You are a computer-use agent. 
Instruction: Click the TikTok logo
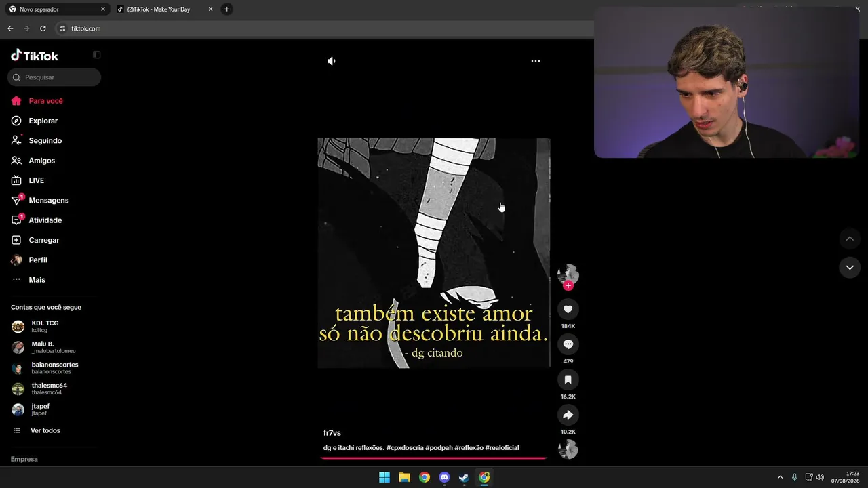(35, 56)
